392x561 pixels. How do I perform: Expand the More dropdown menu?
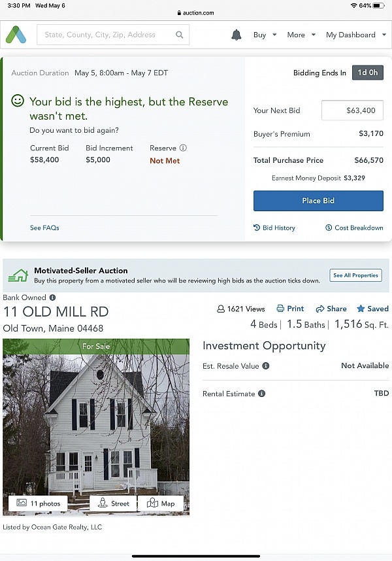(x=301, y=35)
